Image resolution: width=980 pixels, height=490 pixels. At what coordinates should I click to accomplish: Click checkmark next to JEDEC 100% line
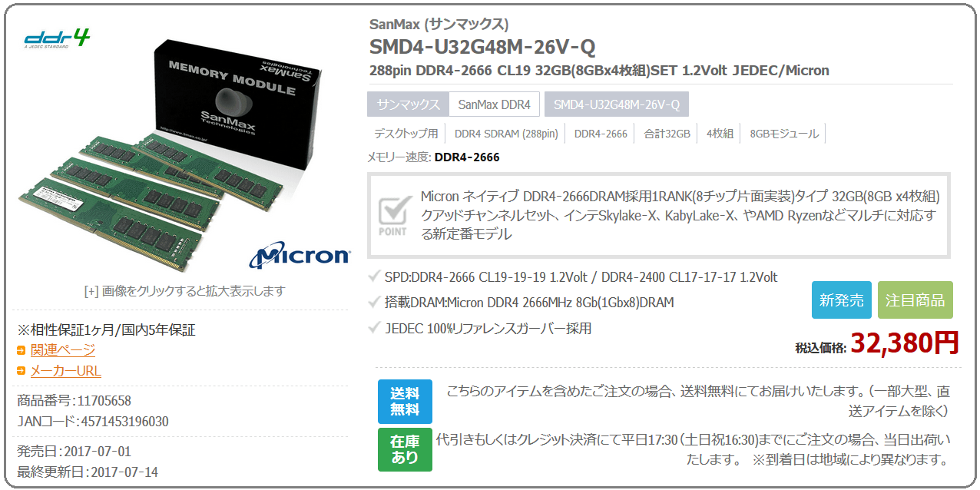pos(374,329)
